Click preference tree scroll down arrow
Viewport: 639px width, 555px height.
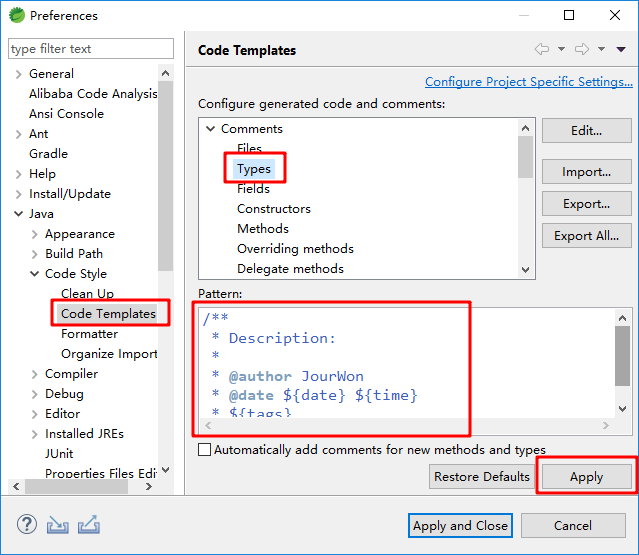click(x=165, y=470)
